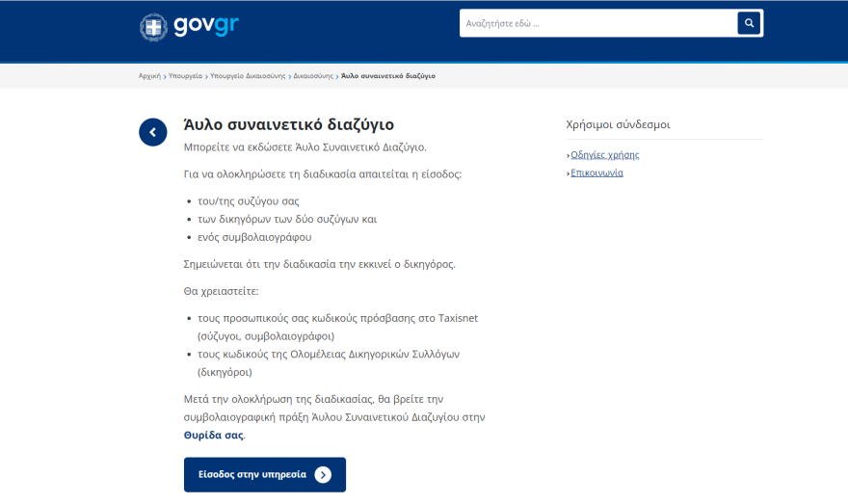
Task: Click the Greek national emblem icon
Action: coord(153,26)
